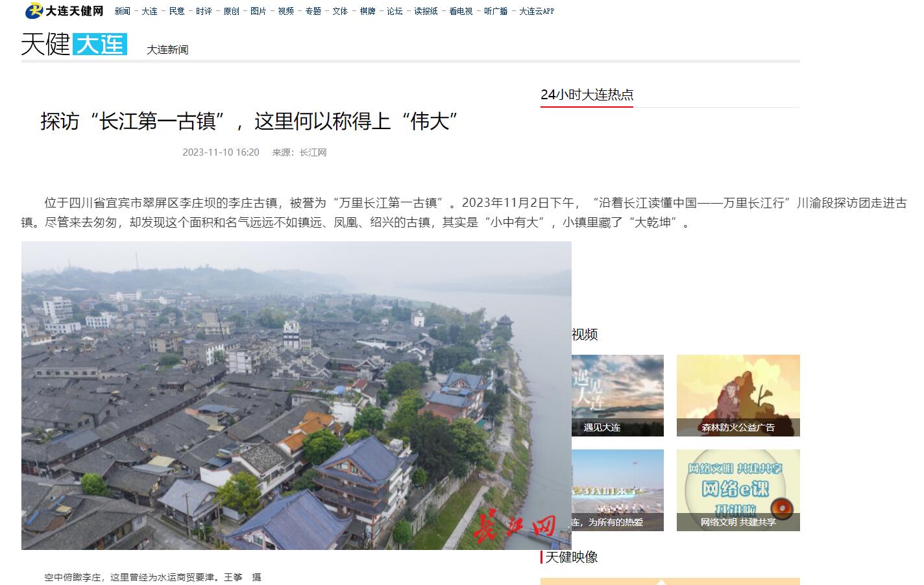Click the 大连天健网 logo icon

(64, 10)
